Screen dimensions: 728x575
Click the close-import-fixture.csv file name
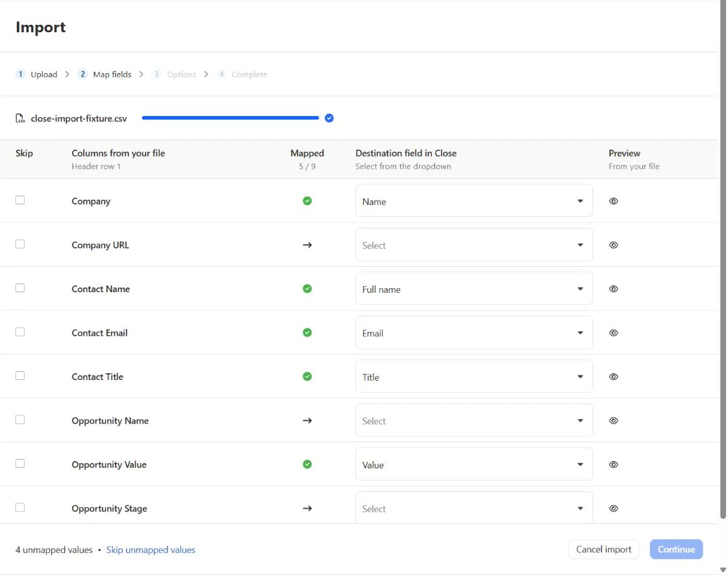point(78,119)
